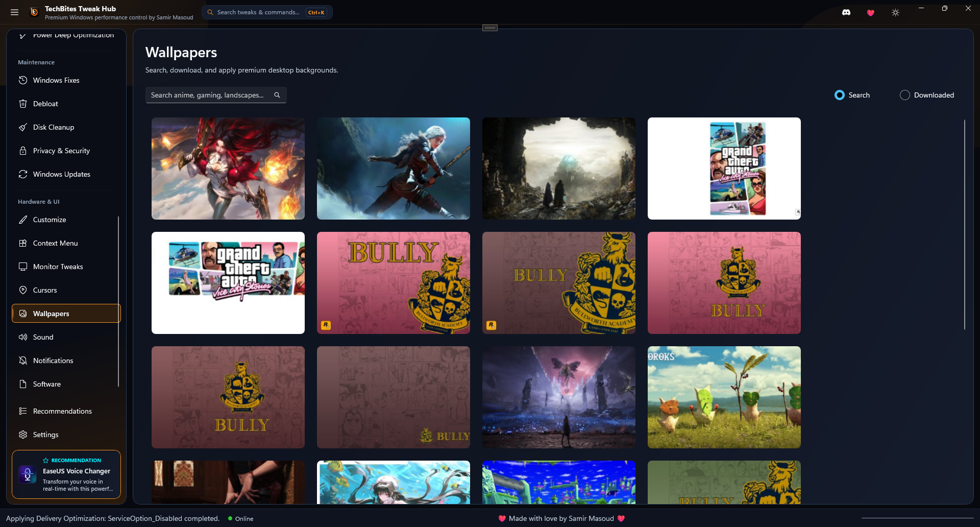Click the Debloat trash icon
The image size is (980, 527).
tap(23, 104)
